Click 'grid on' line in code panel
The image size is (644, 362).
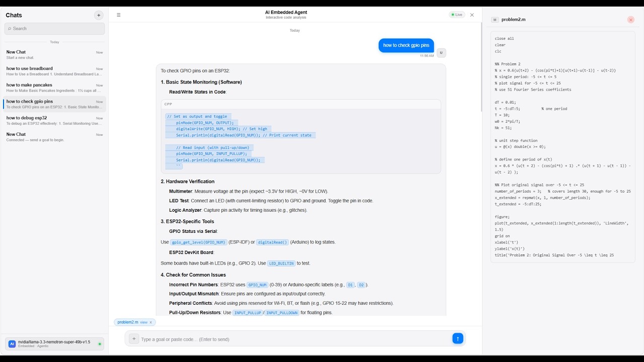pos(502,236)
